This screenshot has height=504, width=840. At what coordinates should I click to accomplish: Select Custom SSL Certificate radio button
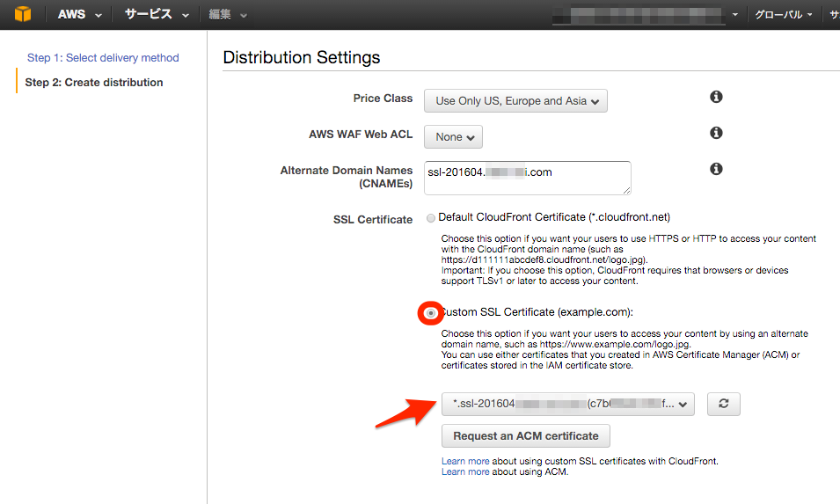tap(430, 312)
